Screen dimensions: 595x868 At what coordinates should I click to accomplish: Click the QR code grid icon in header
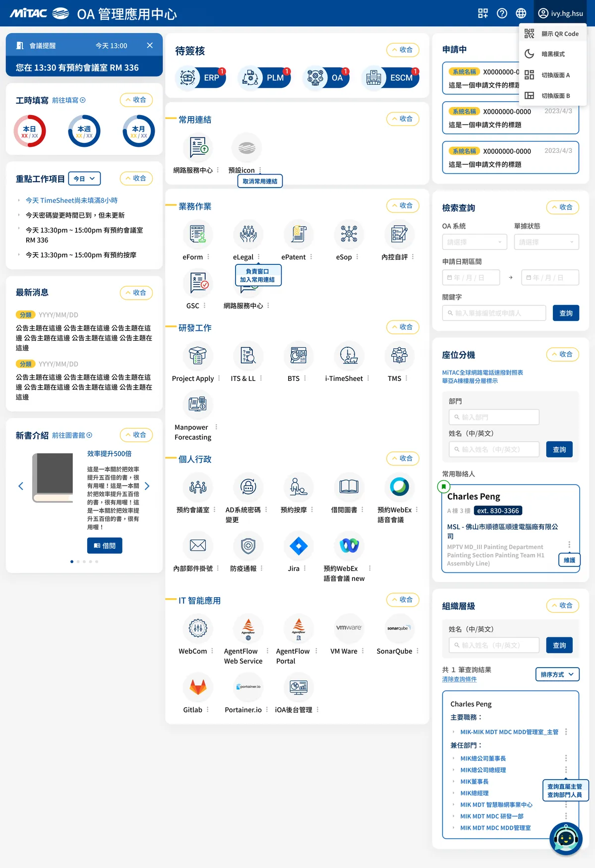tap(483, 13)
